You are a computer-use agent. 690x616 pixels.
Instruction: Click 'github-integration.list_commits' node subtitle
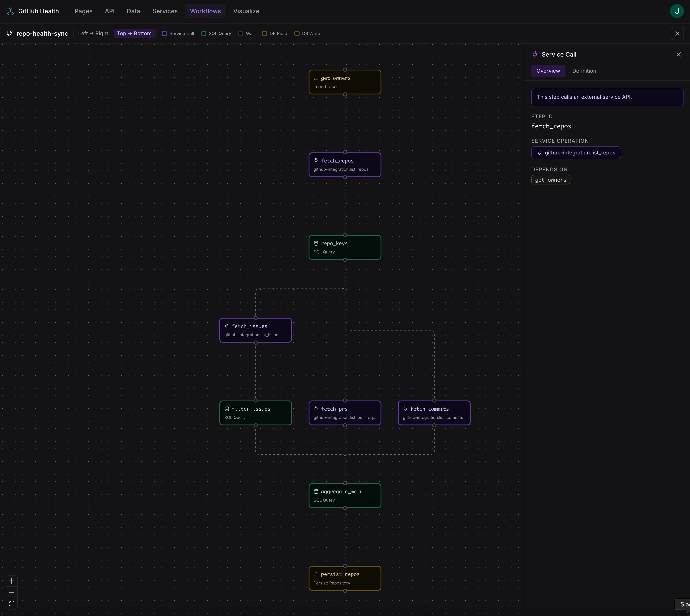coord(433,417)
